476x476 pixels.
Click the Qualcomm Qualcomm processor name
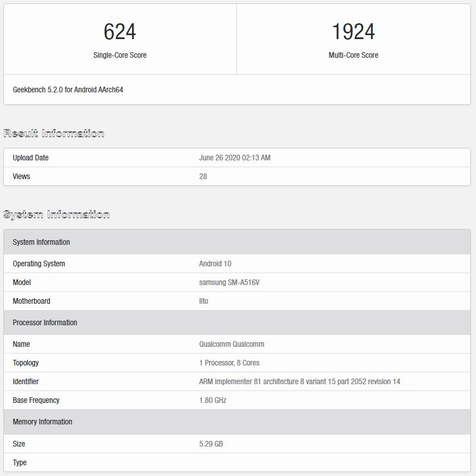click(x=231, y=344)
